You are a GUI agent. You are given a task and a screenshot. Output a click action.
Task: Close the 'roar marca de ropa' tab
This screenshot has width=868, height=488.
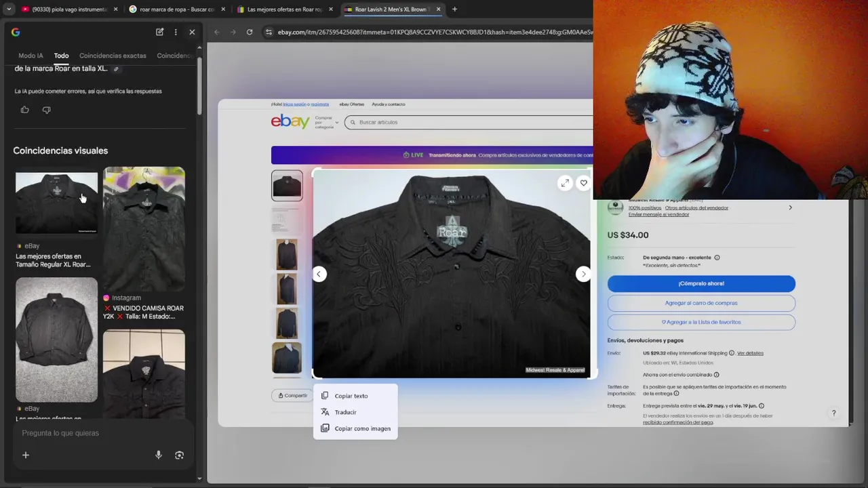click(x=223, y=9)
